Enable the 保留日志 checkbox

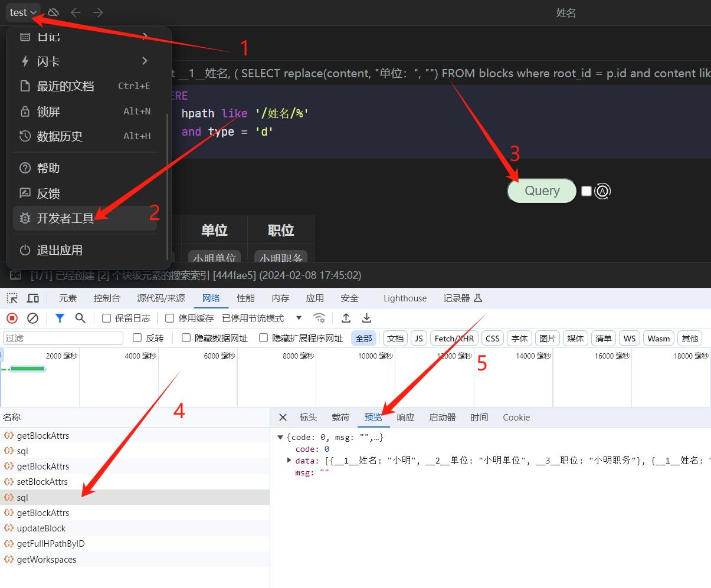pos(107,318)
